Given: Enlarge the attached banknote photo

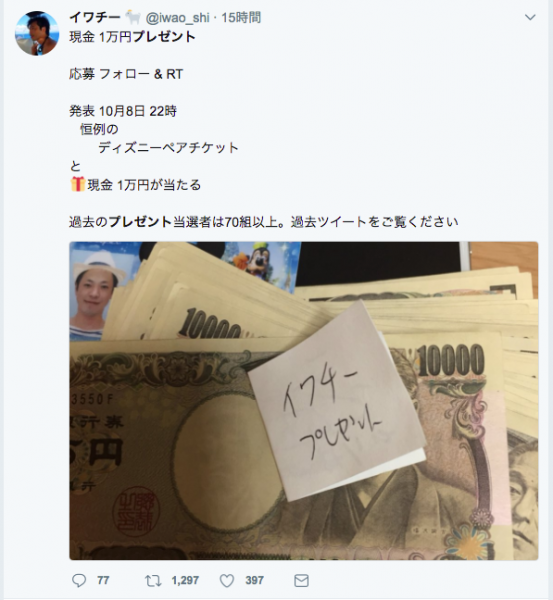Looking at the screenshot, I should pos(303,401).
